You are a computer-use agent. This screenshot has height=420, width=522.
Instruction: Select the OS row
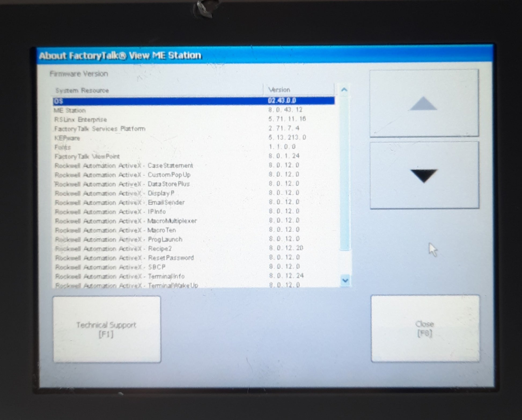click(x=194, y=101)
